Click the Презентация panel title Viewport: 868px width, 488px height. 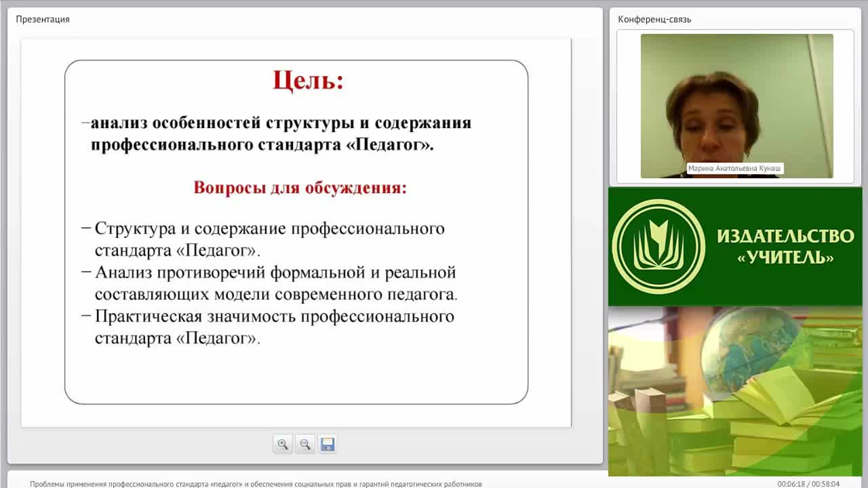click(x=43, y=19)
